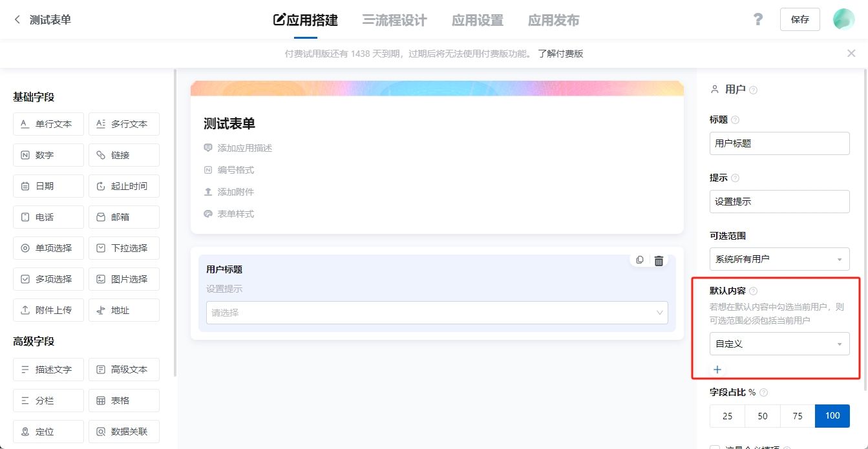868x449 pixels.
Task: Add a 数据关联 data relation field
Action: pyautogui.click(x=123, y=431)
